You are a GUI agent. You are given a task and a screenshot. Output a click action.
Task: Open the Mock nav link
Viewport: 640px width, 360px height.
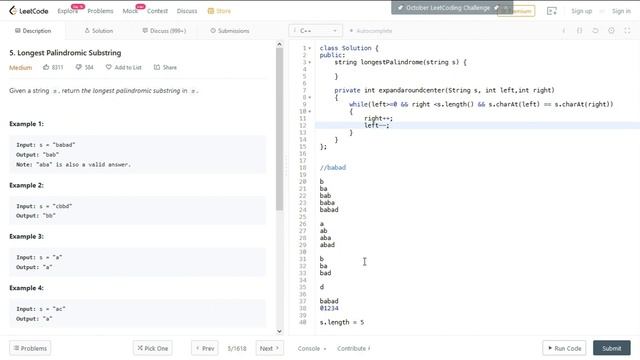pyautogui.click(x=130, y=11)
